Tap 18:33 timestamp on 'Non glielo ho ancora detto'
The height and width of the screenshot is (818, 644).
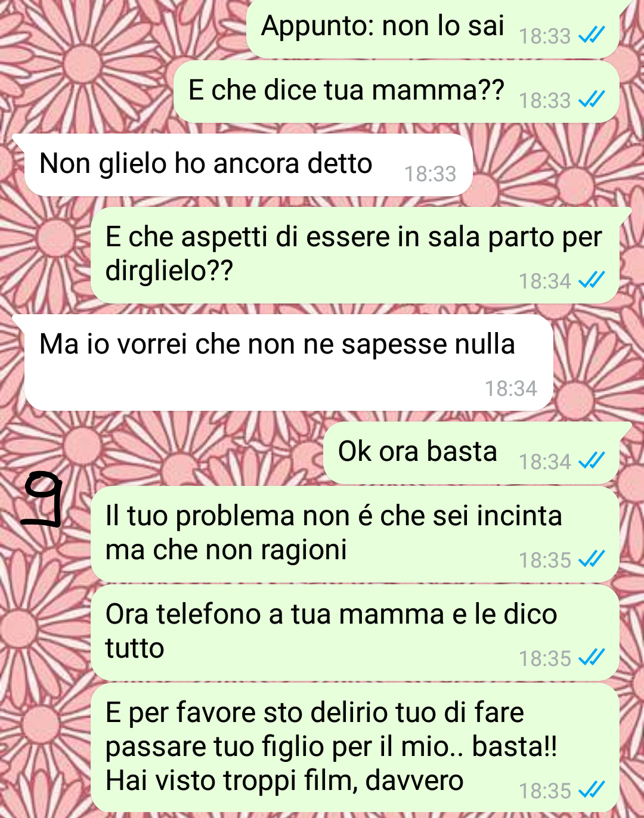tap(430, 174)
